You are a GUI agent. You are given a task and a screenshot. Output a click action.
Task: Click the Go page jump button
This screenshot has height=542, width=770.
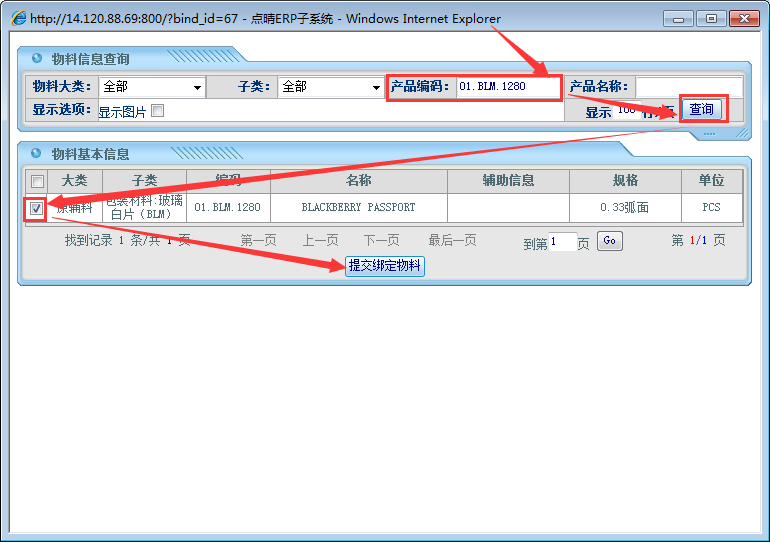click(x=609, y=241)
